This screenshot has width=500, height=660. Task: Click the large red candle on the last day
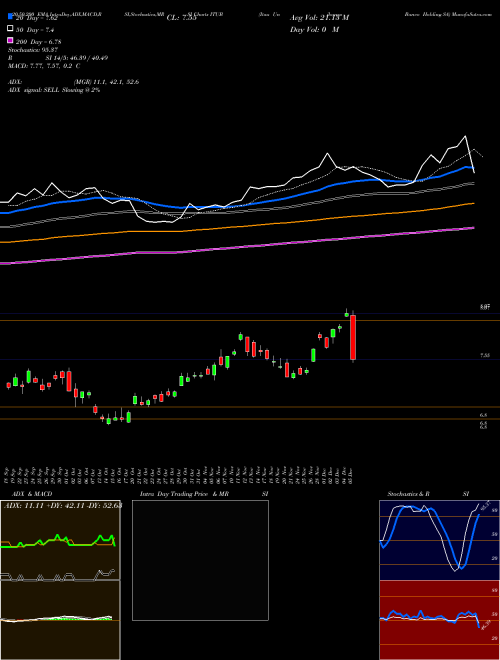click(x=353, y=338)
